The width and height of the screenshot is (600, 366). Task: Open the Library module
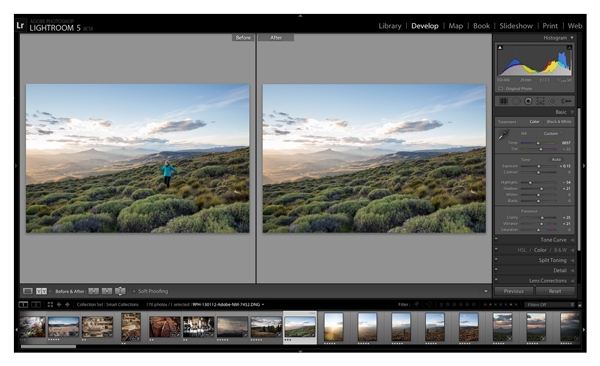[x=390, y=26]
